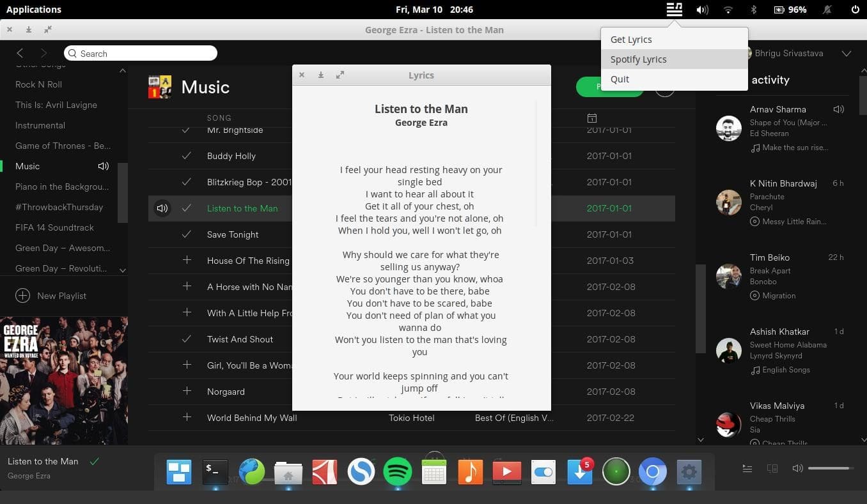Viewport: 867px width, 504px height.
Task: Open the Wi-Fi indicator
Action: pyautogui.click(x=728, y=10)
